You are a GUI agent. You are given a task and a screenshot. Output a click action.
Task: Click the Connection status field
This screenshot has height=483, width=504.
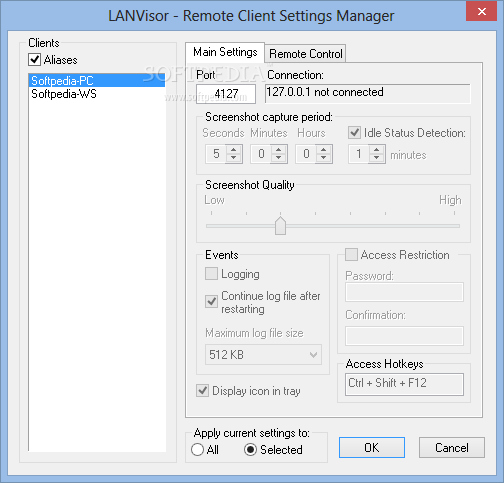pos(368,93)
